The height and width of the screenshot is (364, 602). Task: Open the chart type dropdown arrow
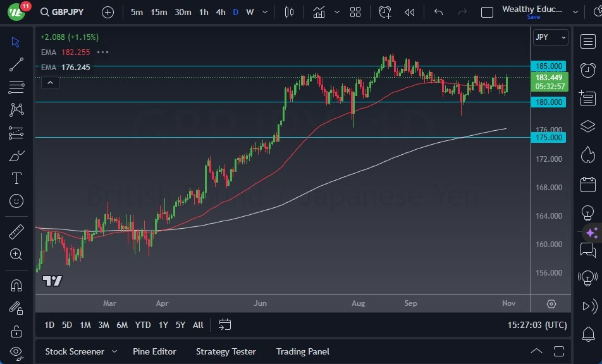point(337,11)
